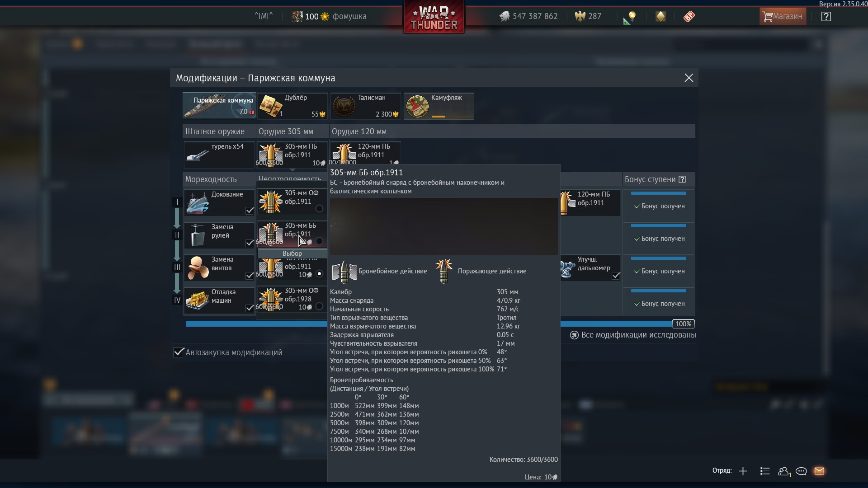Click the Бронебойное действие armor icon

344,271
